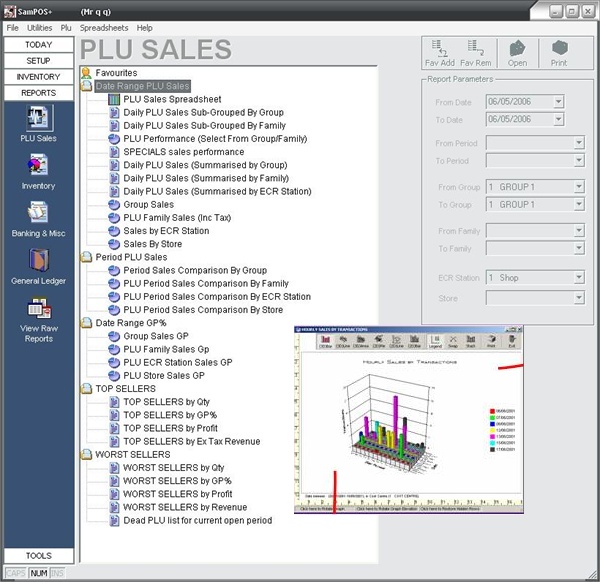The height and width of the screenshot is (582, 600).
Task: Select the Sales By Store report
Action: [153, 244]
